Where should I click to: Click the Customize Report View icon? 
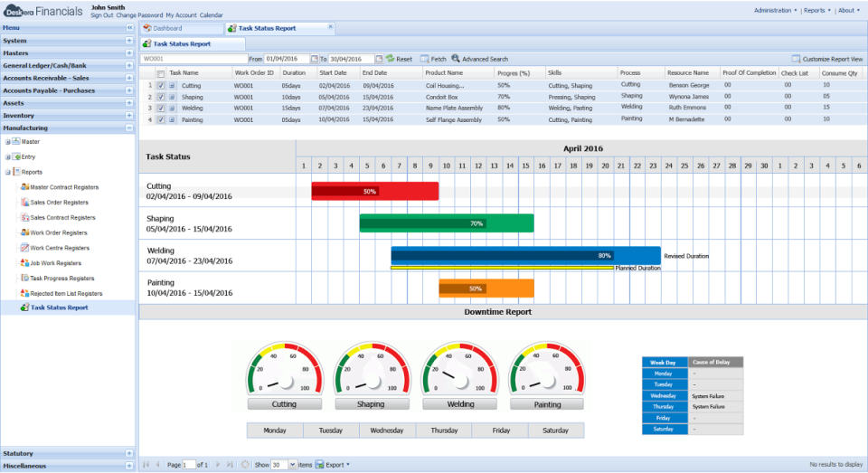pos(796,59)
